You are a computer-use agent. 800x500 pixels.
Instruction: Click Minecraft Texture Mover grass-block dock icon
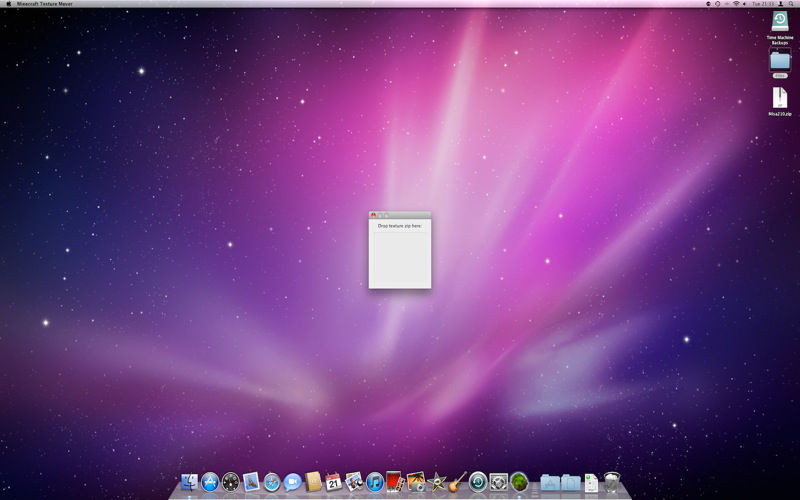pyautogui.click(x=519, y=482)
